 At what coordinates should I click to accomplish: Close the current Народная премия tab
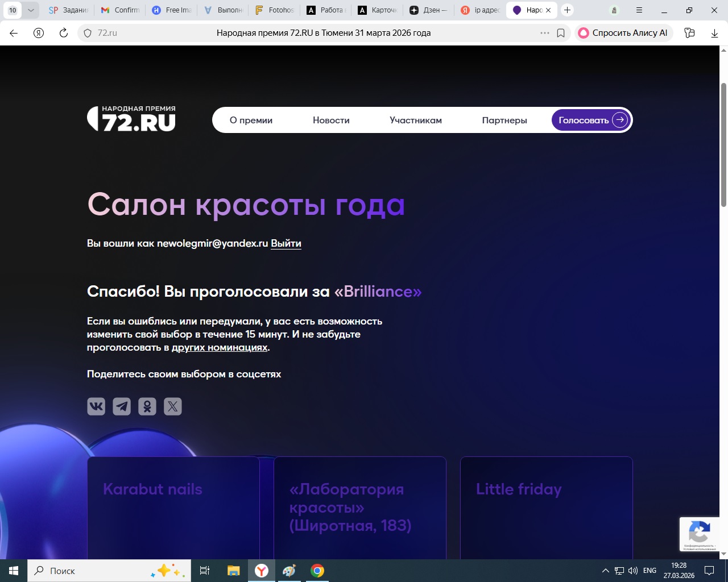(548, 10)
